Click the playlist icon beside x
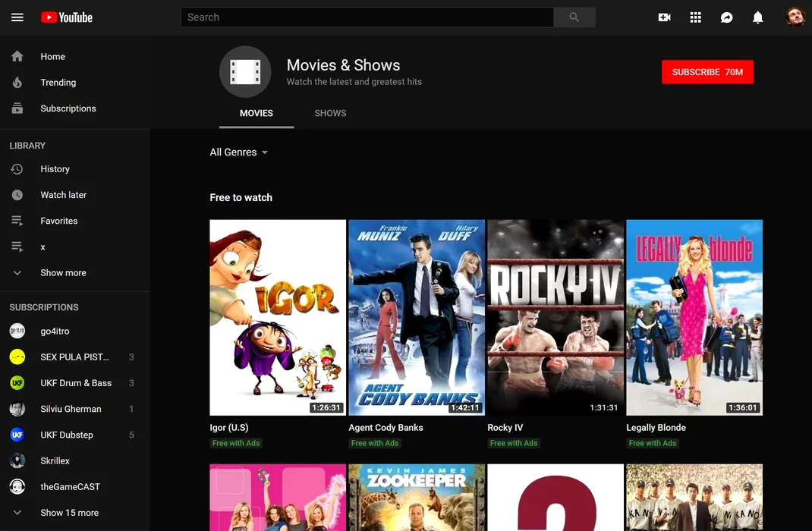Image resolution: width=812 pixels, height=531 pixels. tap(17, 247)
